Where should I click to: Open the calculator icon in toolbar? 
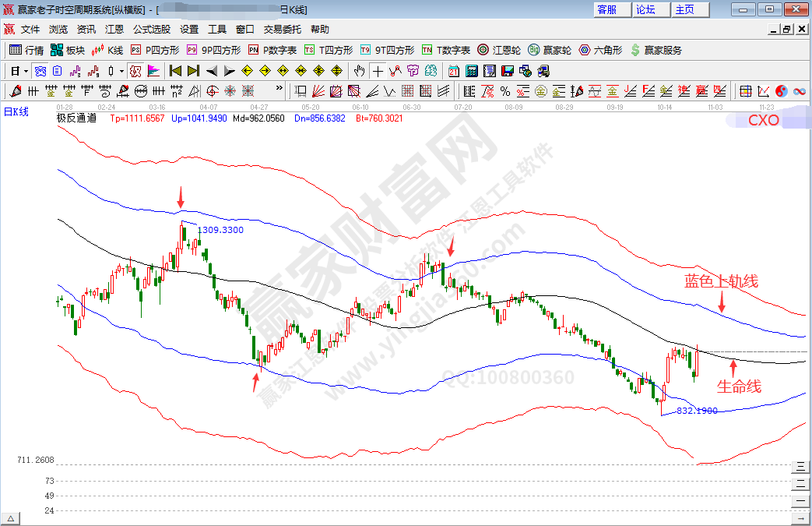[x=472, y=71]
